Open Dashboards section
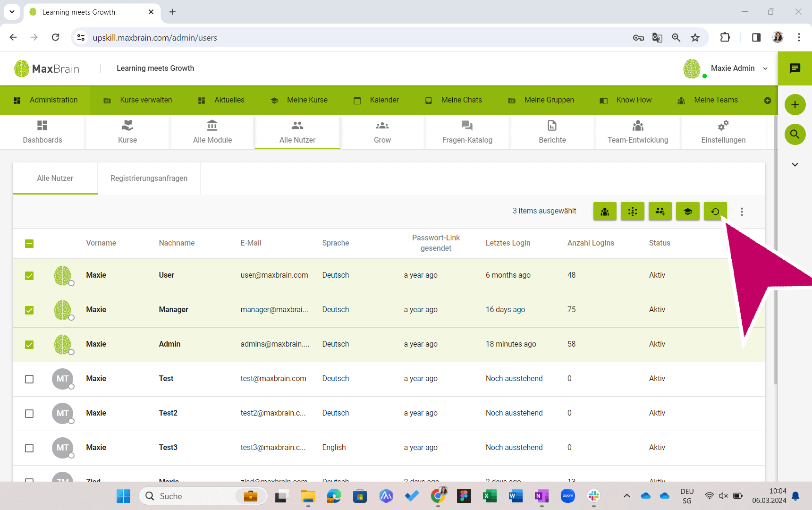The image size is (812, 510). click(x=42, y=132)
